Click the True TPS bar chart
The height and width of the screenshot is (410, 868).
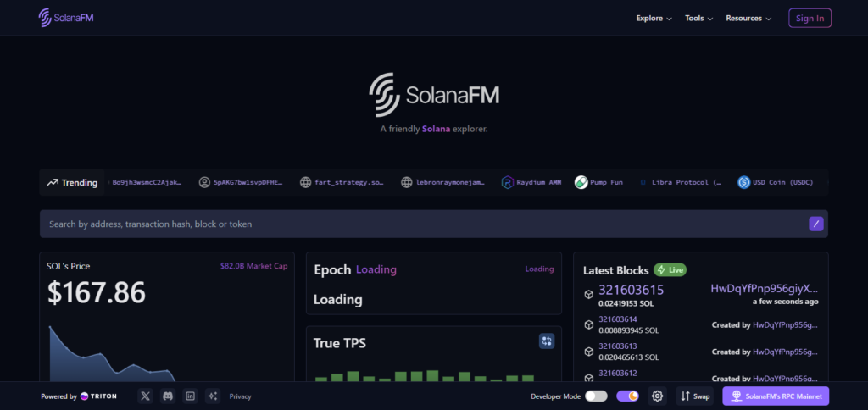click(x=425, y=376)
